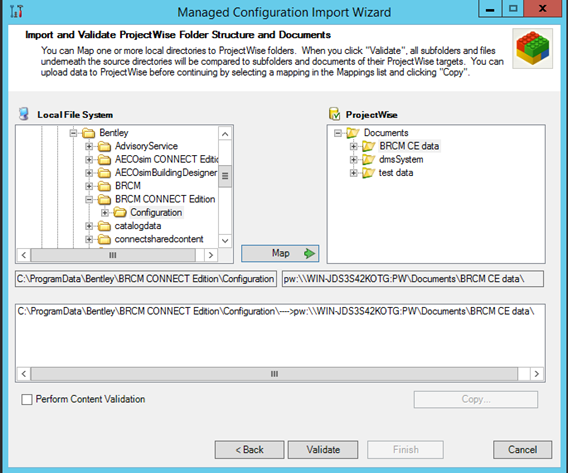Screen dimensions: 568x473
Task: Click the BRCM CE data folder icon
Action: [x=368, y=146]
